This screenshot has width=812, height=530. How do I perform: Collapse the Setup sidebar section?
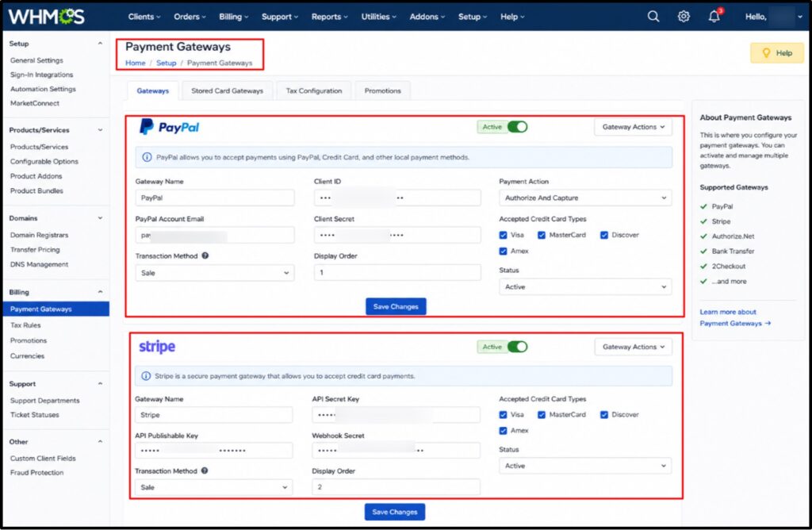point(100,44)
